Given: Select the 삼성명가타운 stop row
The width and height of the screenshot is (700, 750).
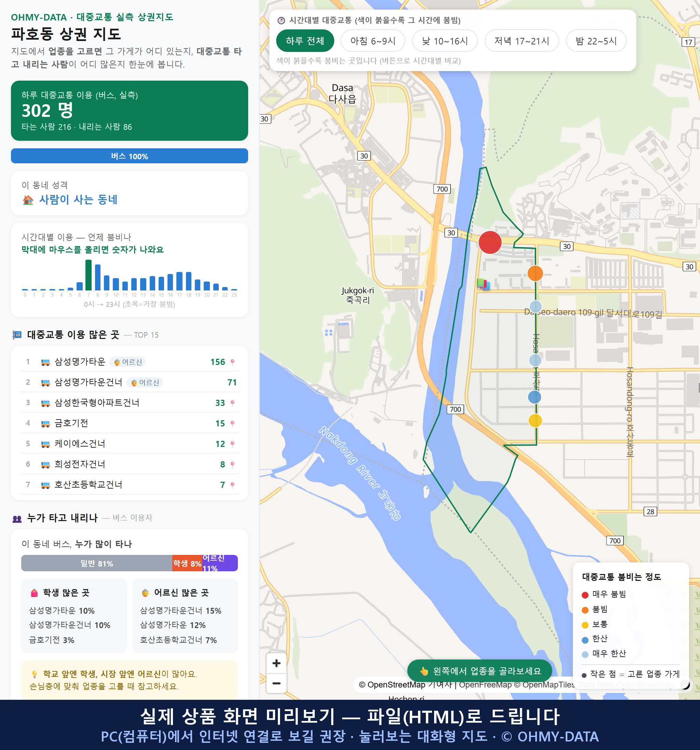Looking at the screenshot, I should [130, 362].
